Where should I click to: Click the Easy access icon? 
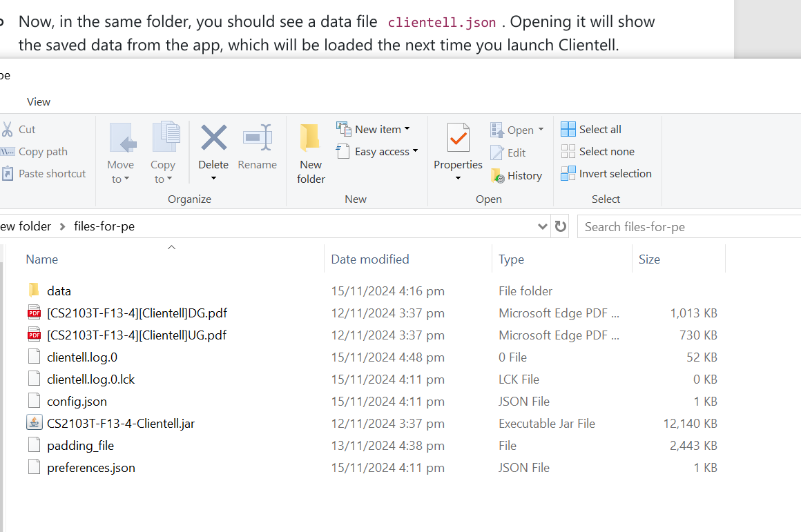click(x=342, y=151)
